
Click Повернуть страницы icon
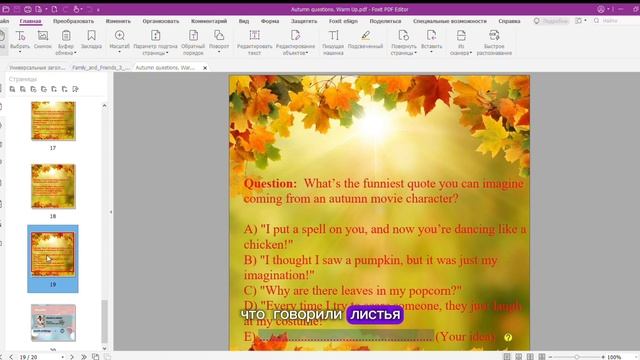point(404,36)
